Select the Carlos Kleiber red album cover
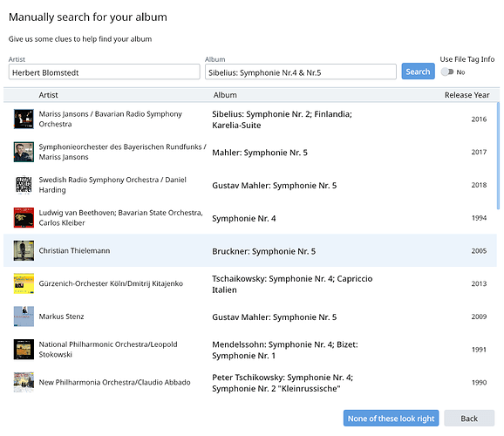The height and width of the screenshot is (436, 504). tap(24, 218)
